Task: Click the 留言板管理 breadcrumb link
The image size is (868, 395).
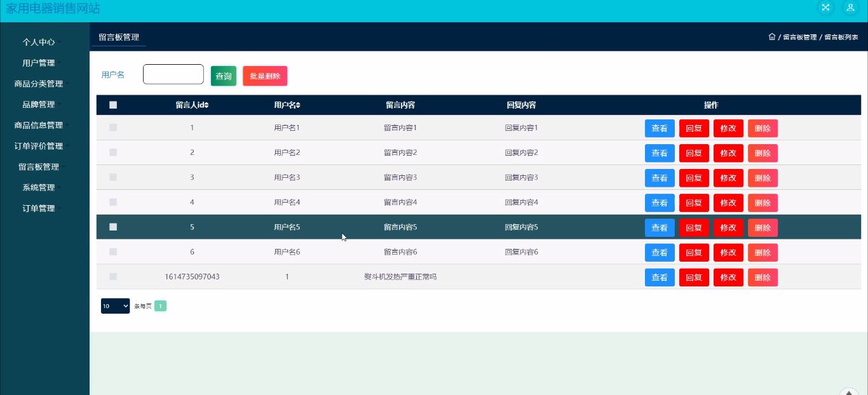Action: tap(799, 37)
